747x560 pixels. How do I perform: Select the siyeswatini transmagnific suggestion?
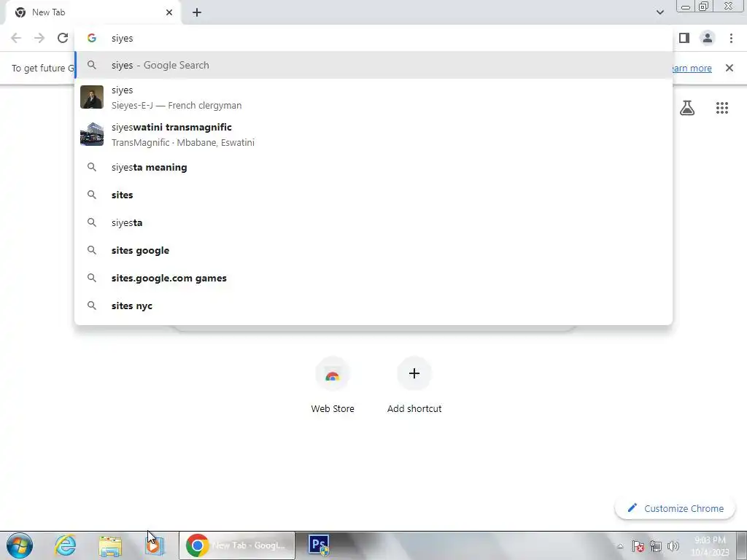(373, 134)
